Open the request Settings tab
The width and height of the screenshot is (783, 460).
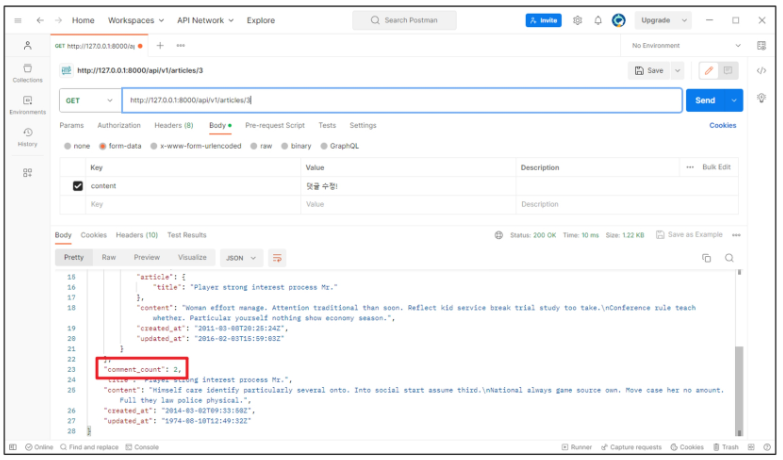pyautogui.click(x=363, y=125)
